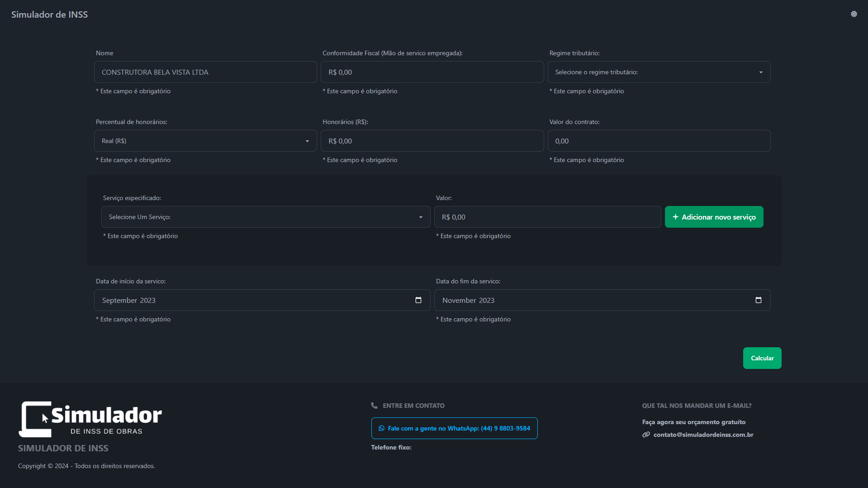The height and width of the screenshot is (488, 868).
Task: Click the contato@simuladordeinss.com.br email link
Action: (x=703, y=435)
